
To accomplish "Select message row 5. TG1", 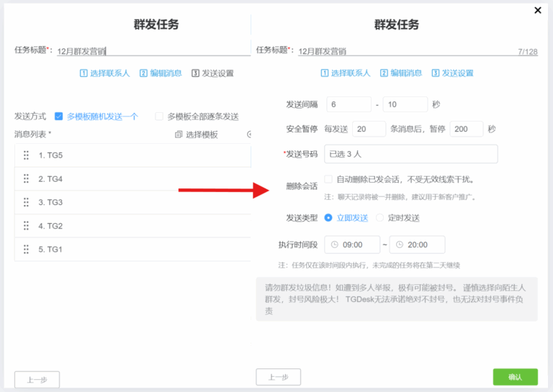I will (132, 250).
